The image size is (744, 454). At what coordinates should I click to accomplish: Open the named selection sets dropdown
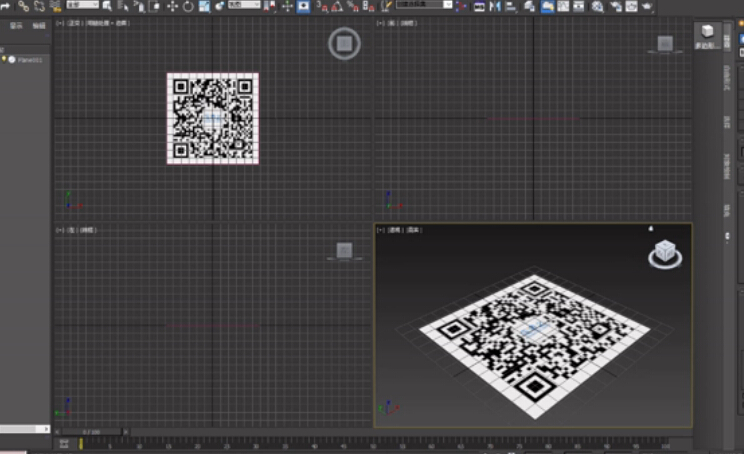pyautogui.click(x=424, y=5)
